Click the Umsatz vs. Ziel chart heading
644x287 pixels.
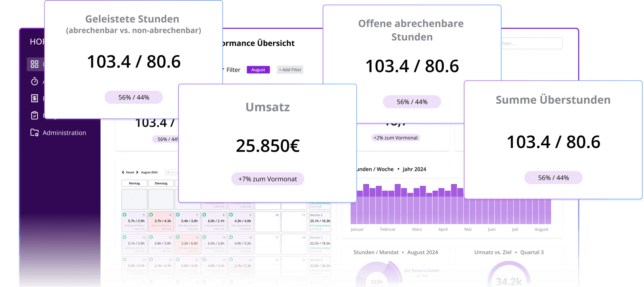[x=493, y=252]
